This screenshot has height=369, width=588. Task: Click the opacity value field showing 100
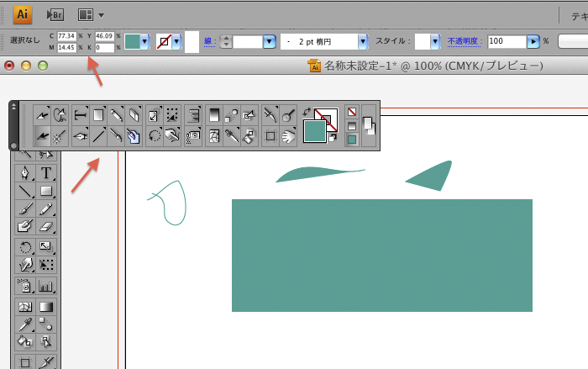(x=506, y=41)
